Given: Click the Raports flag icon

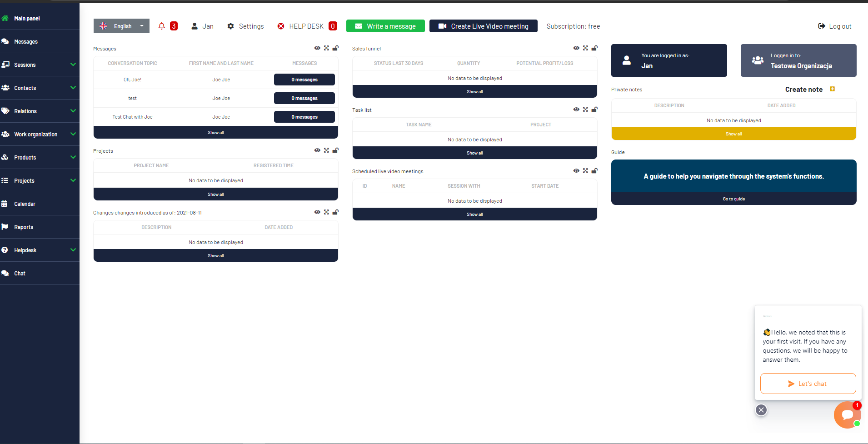Looking at the screenshot, I should click(x=5, y=227).
